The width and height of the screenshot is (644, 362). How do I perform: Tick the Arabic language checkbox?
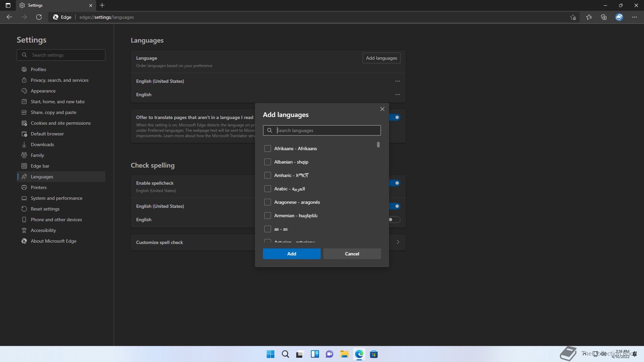coord(268,189)
